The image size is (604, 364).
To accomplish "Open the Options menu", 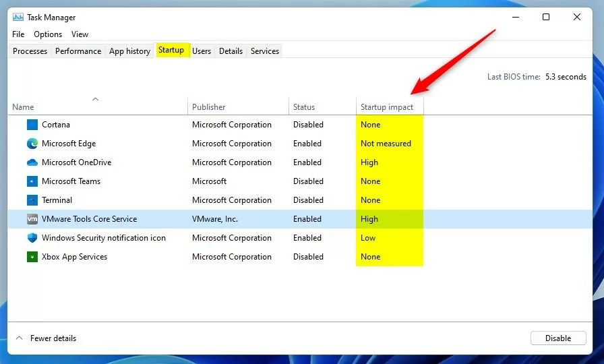I will pyautogui.click(x=48, y=34).
